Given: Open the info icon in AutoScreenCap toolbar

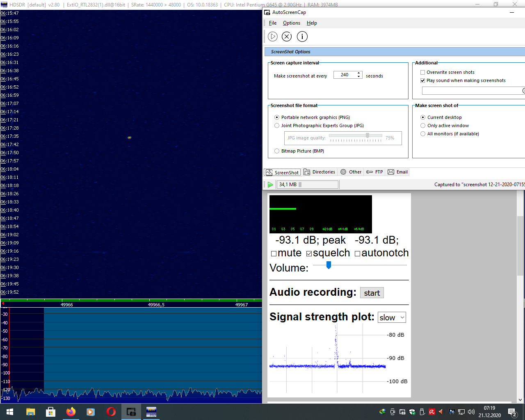Looking at the screenshot, I should click(302, 37).
